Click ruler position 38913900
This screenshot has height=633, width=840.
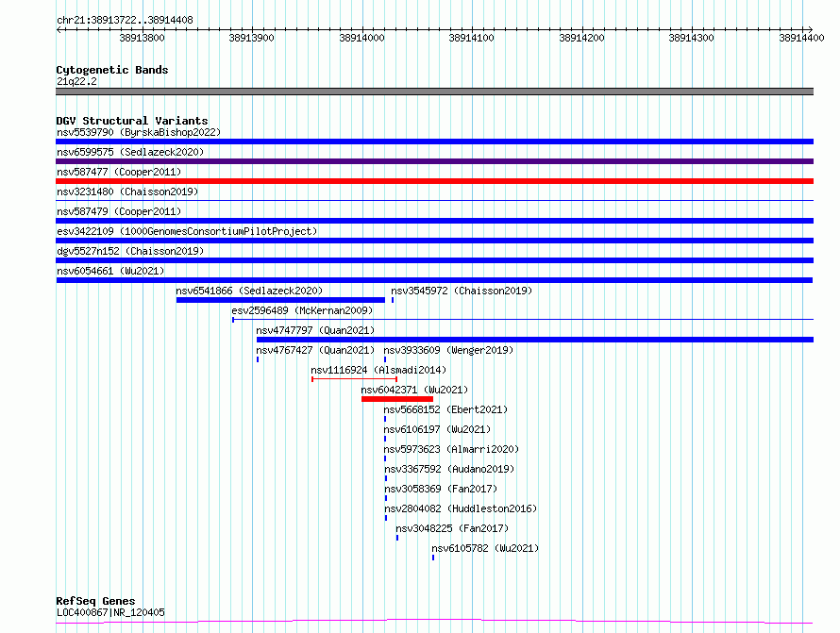point(251,38)
